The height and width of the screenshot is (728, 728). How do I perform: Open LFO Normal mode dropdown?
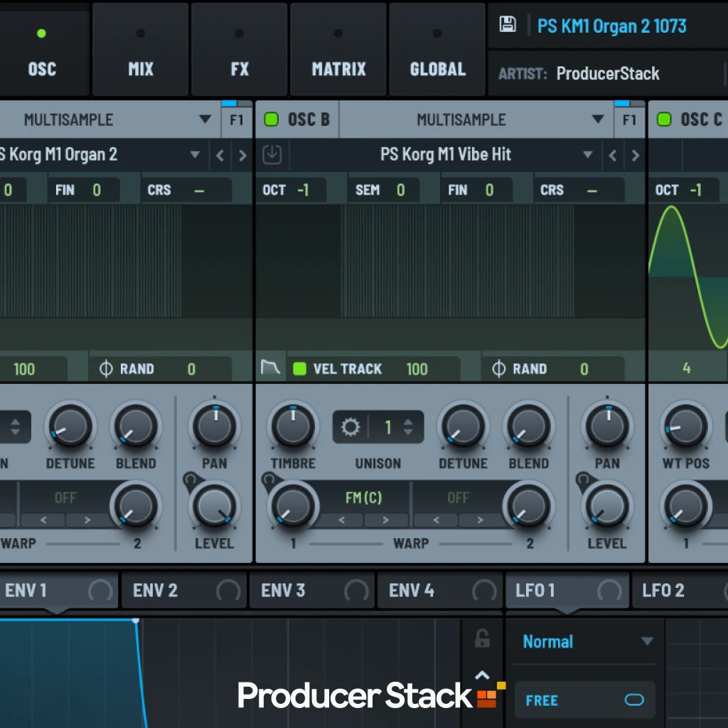coord(647,641)
